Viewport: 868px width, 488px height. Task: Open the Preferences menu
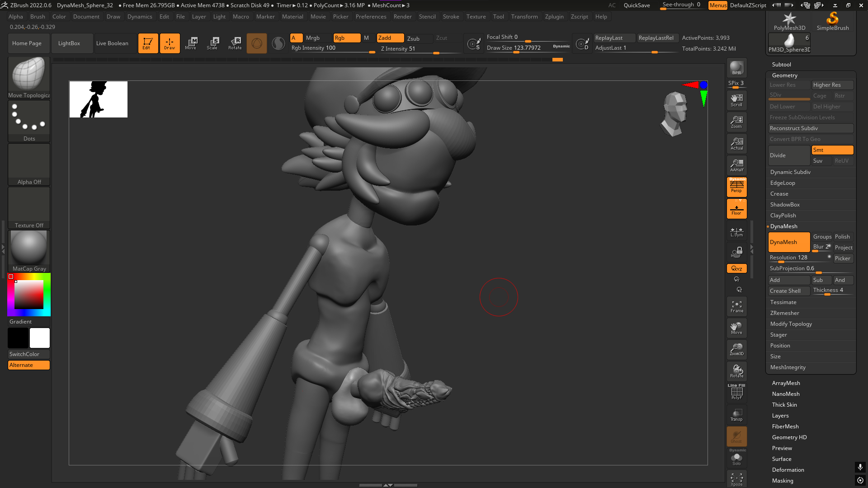coord(371,17)
